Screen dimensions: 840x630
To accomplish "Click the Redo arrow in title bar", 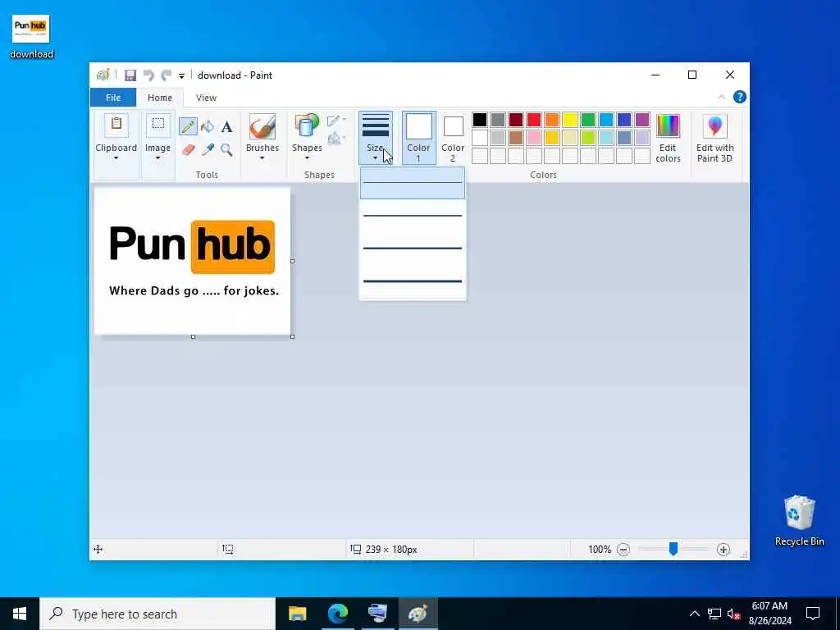I will point(167,75).
